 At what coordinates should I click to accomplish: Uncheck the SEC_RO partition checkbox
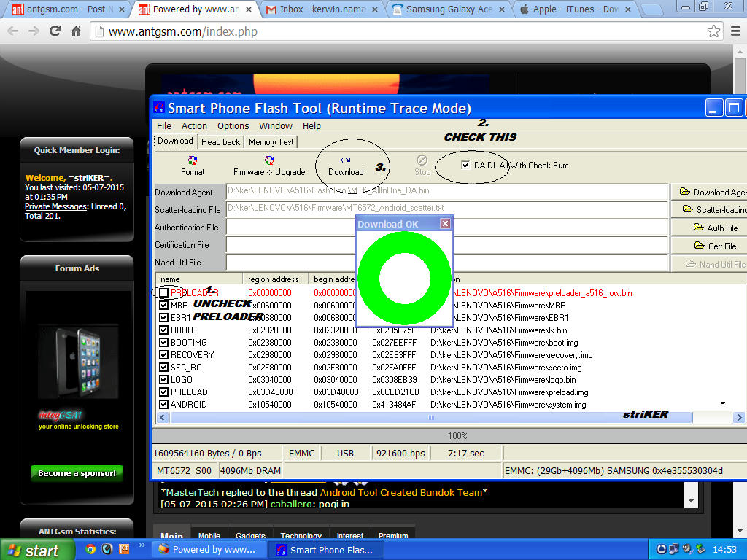pos(164,367)
